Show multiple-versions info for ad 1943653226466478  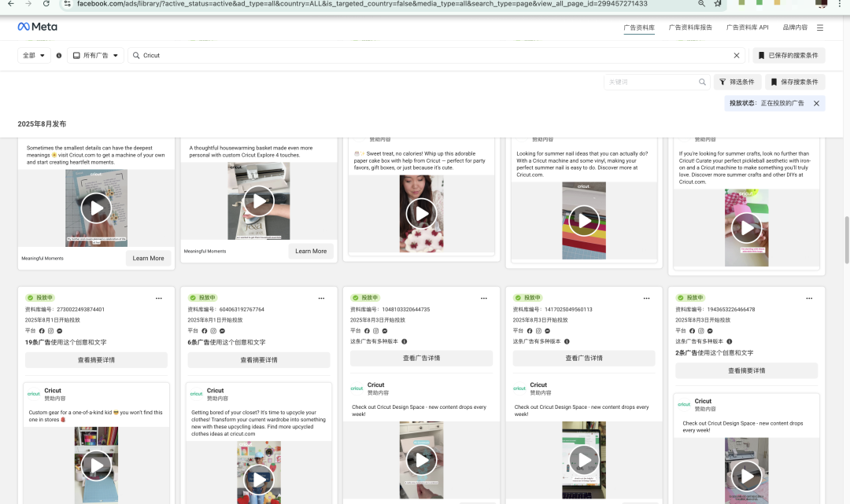tap(730, 341)
